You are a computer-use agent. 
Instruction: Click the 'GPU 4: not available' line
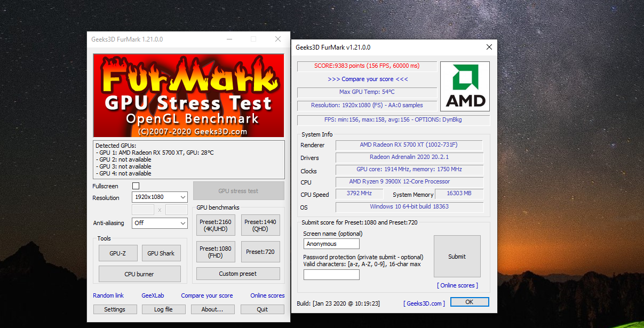coord(124,173)
